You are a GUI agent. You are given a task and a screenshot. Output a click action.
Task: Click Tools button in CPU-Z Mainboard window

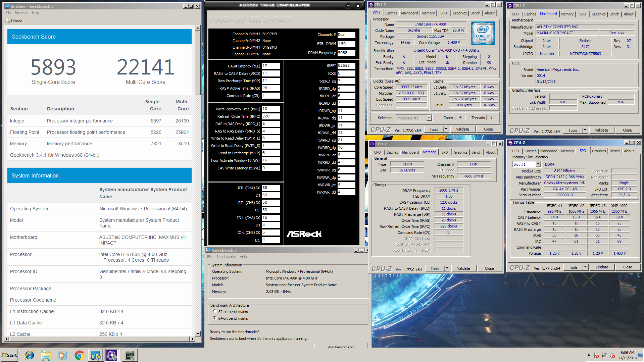click(573, 130)
